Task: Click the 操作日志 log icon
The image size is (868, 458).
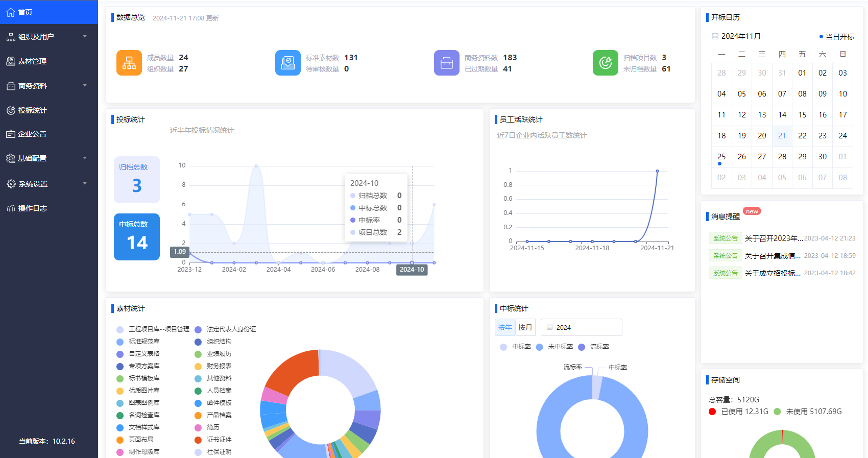Action: 11,208
